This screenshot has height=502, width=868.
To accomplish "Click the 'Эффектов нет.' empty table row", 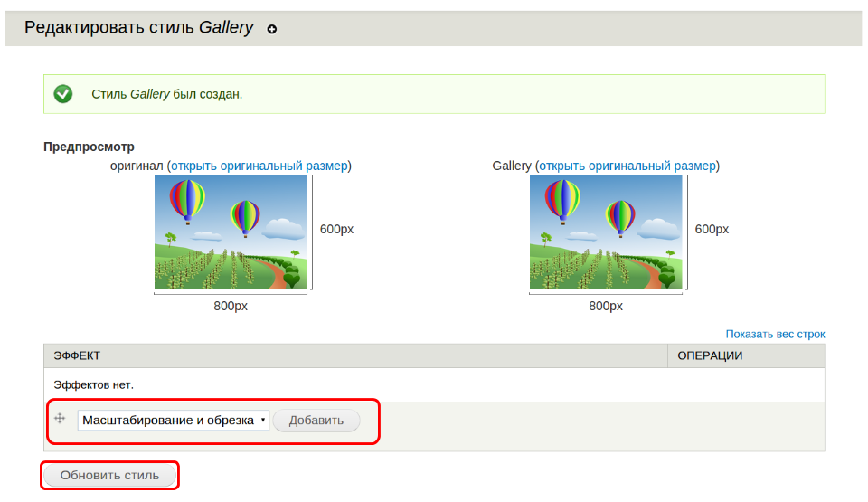I will [94, 384].
